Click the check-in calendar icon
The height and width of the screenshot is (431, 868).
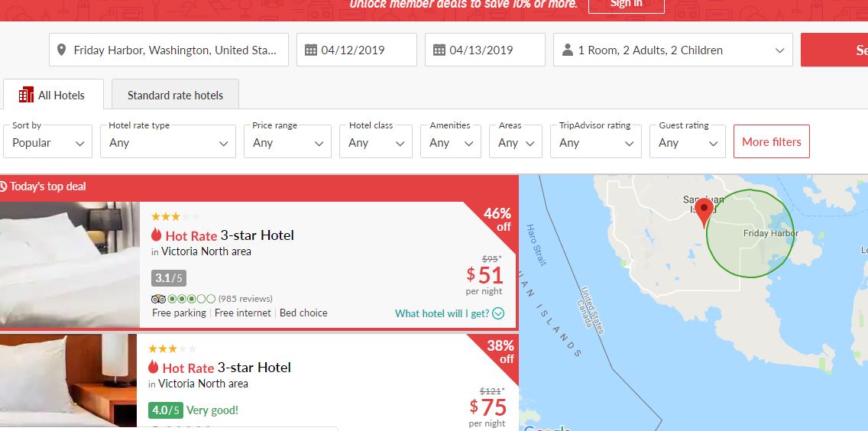[x=310, y=50]
